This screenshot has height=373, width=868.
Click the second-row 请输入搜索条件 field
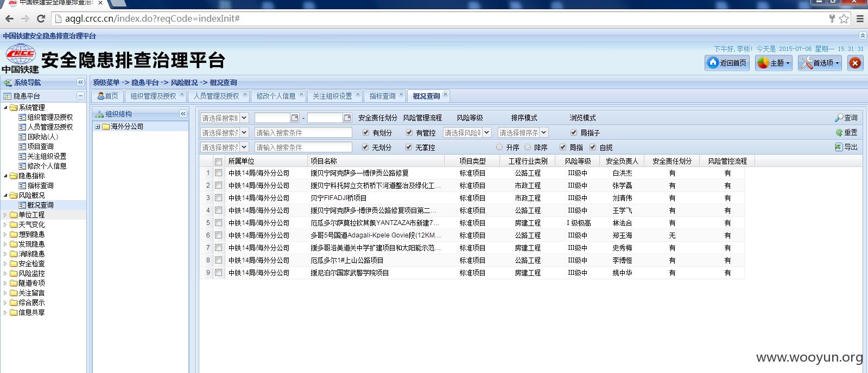tap(303, 132)
